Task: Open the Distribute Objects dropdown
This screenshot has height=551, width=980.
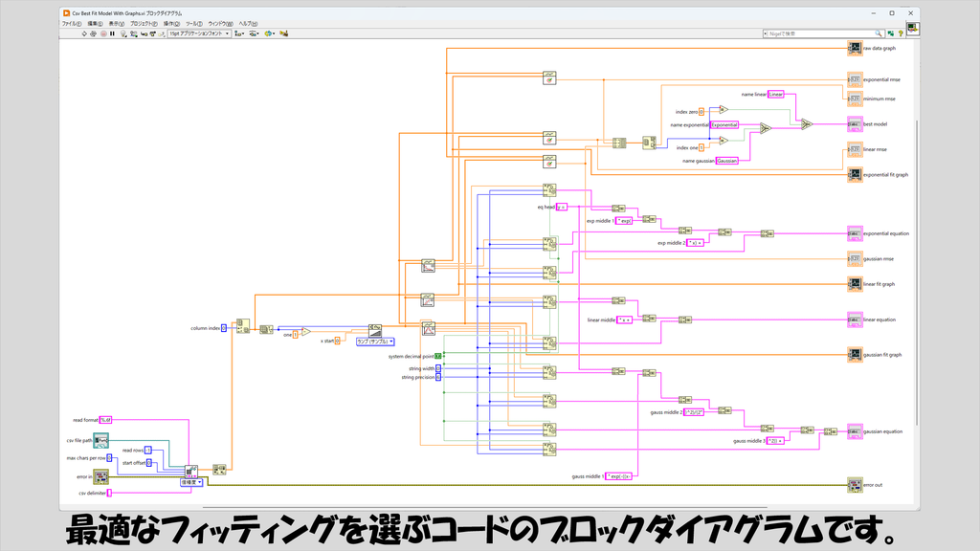Action: [x=254, y=33]
